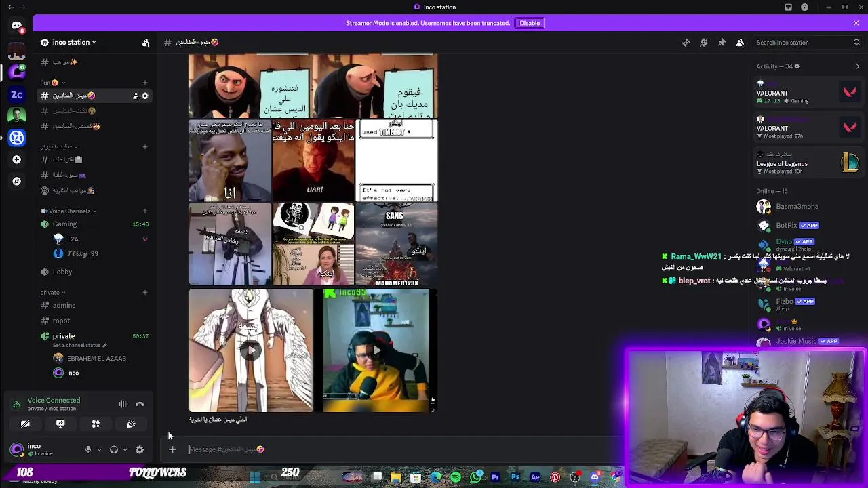Open inco user profile panel
The width and height of the screenshot is (868, 488).
(41, 449)
